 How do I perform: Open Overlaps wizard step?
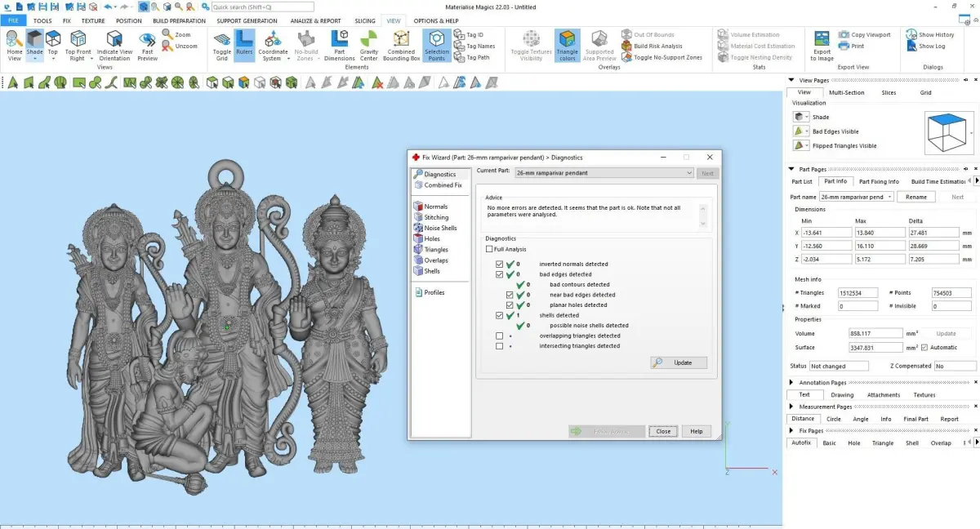(431, 260)
